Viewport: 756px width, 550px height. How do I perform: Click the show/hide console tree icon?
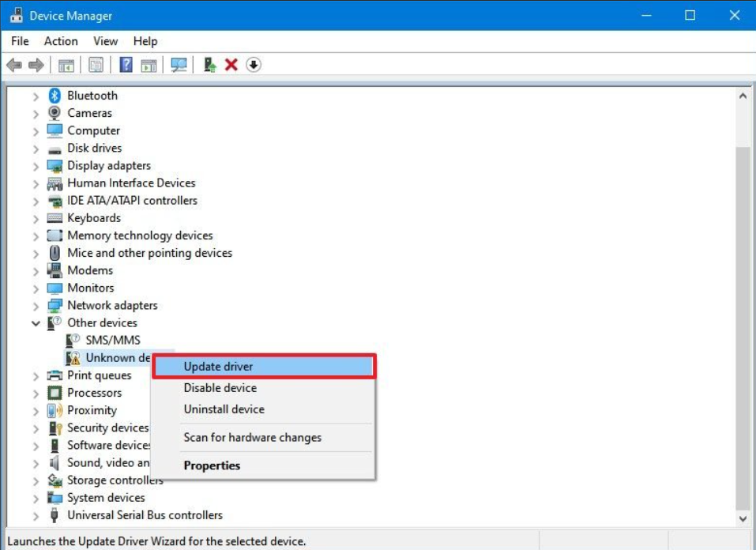click(x=66, y=65)
